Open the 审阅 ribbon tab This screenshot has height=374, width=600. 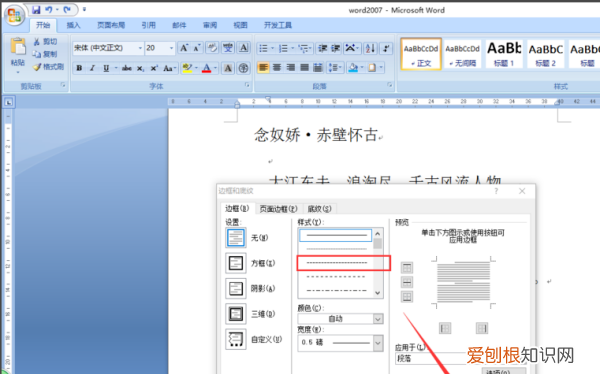click(210, 25)
